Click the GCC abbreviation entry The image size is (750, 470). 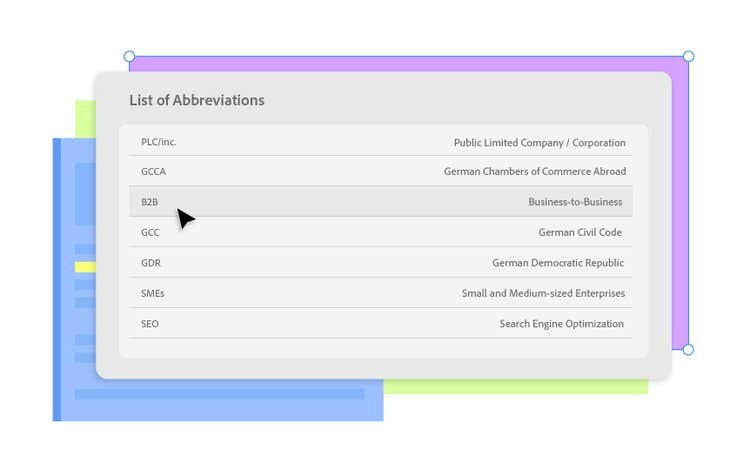pos(150,232)
